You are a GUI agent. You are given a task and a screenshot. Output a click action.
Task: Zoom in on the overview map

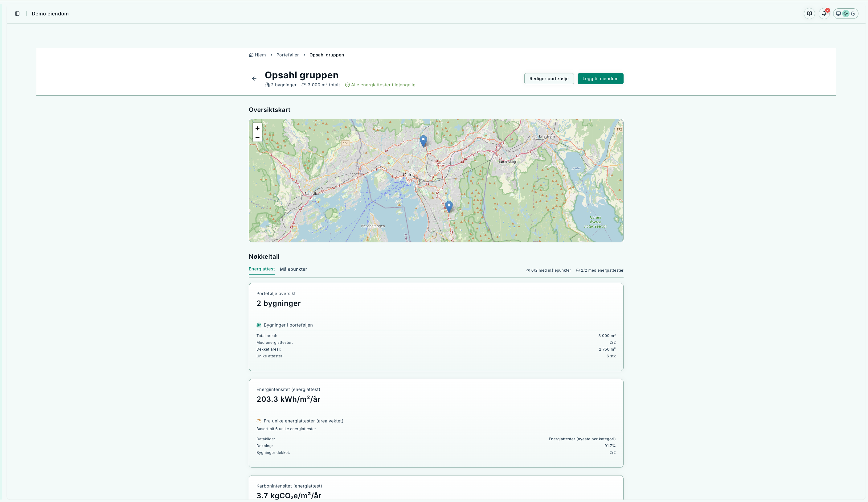257,128
